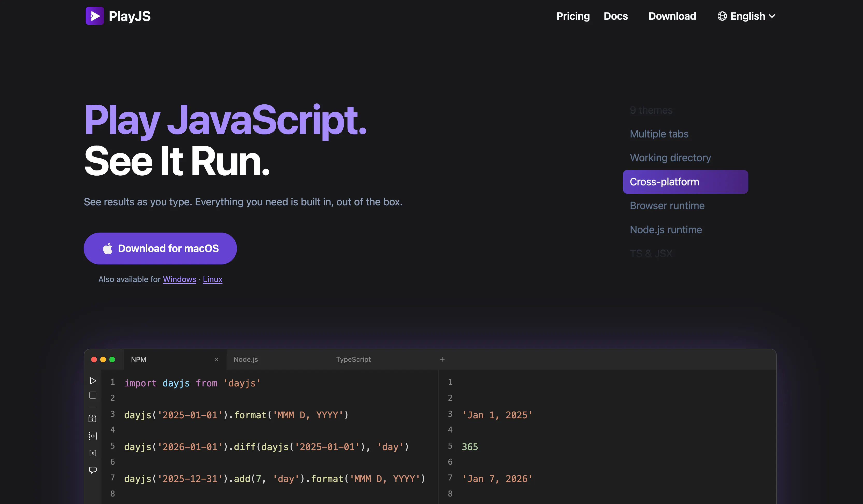This screenshot has height=504, width=863.
Task: Click the See results as you type tagline
Action: coord(243,202)
